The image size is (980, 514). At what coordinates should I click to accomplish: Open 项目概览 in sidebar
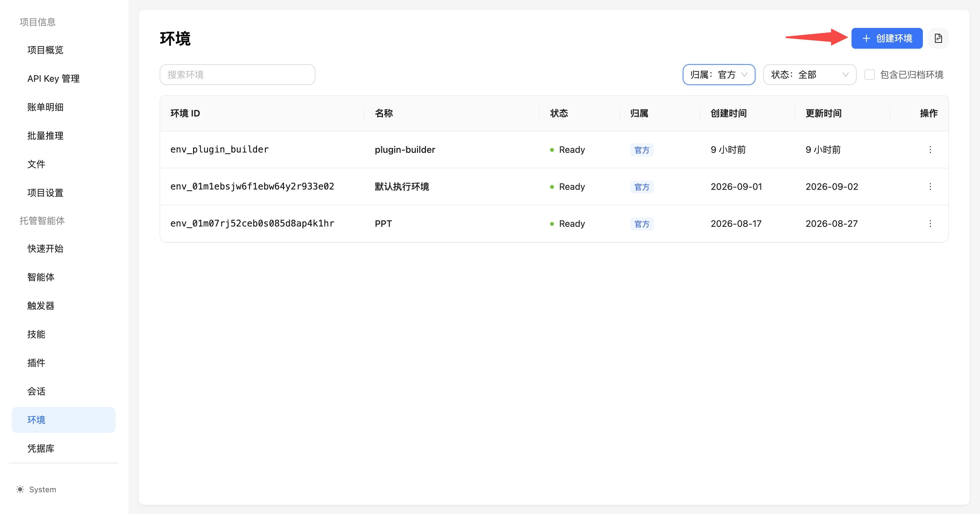coord(64,50)
